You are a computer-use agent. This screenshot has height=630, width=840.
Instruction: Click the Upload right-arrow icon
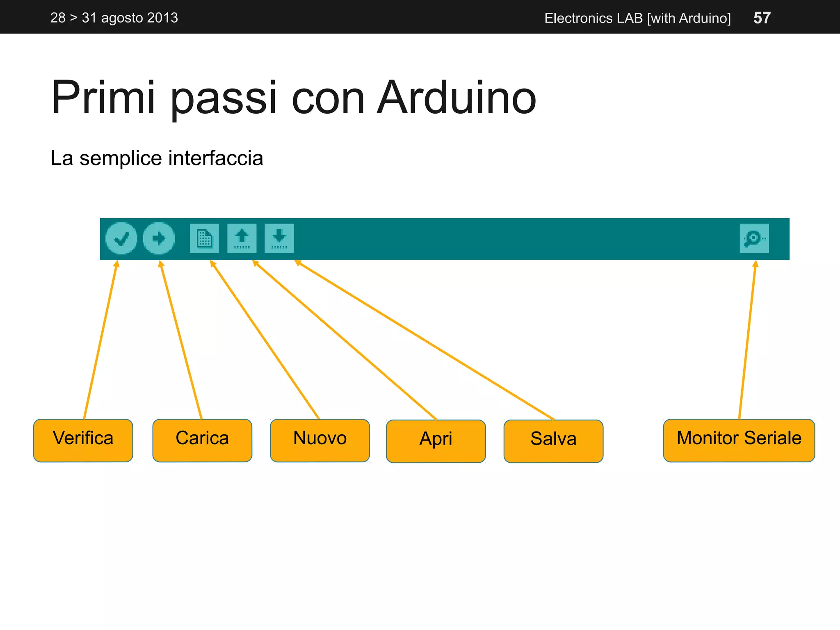(x=159, y=238)
